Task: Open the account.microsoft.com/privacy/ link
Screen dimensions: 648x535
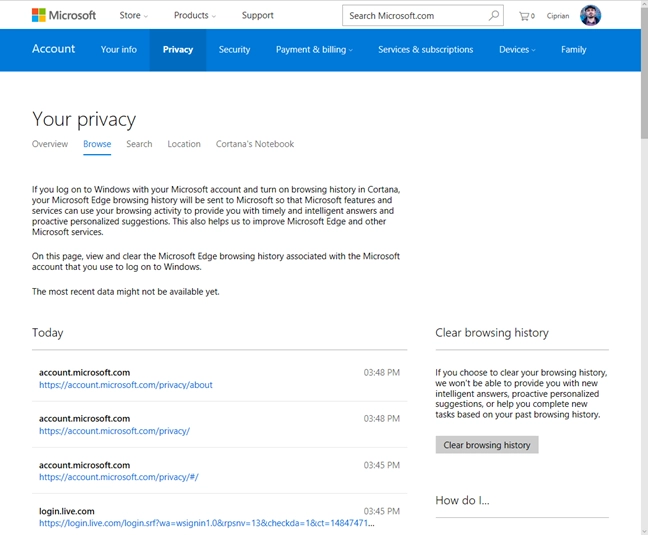Action: click(114, 431)
